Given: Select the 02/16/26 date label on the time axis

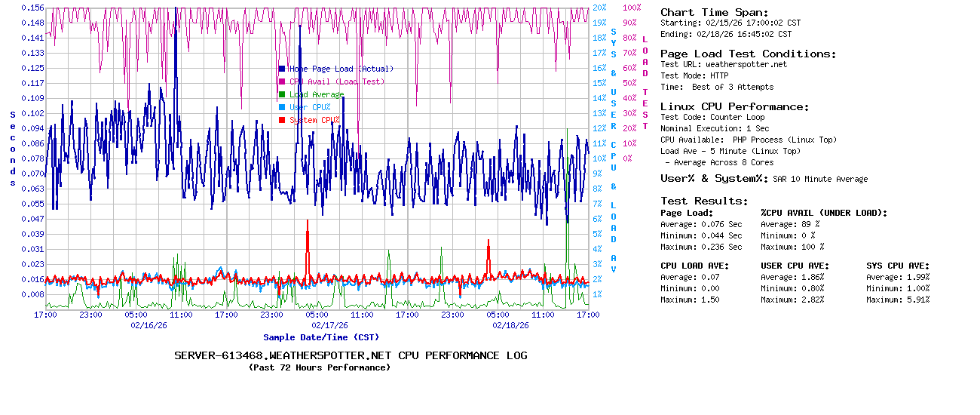Looking at the screenshot, I should [149, 325].
